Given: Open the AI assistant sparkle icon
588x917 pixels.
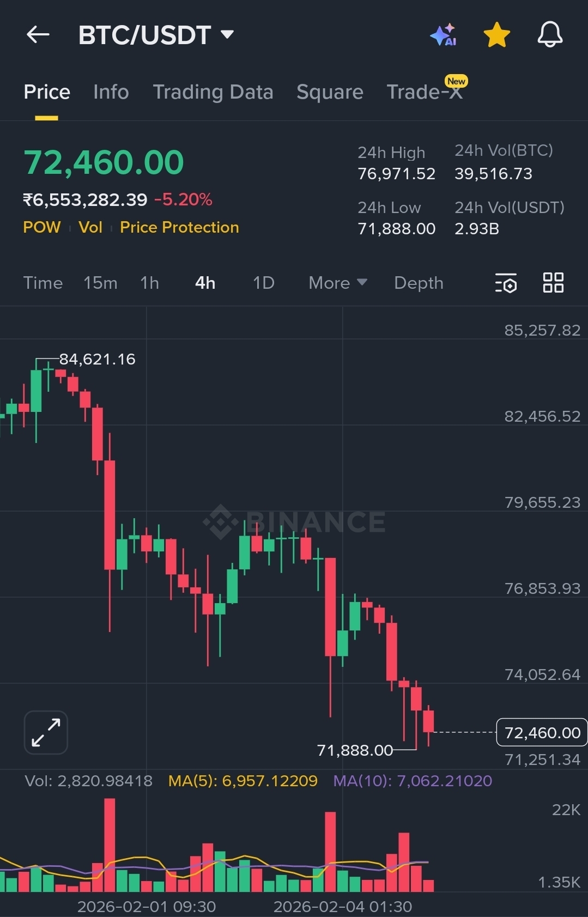Looking at the screenshot, I should 444,35.
